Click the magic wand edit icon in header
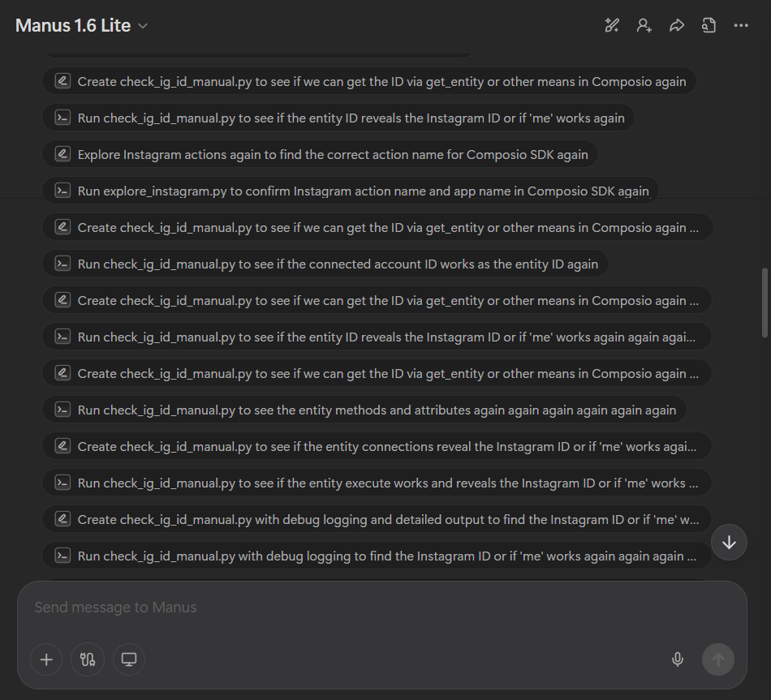The width and height of the screenshot is (771, 700). [612, 25]
